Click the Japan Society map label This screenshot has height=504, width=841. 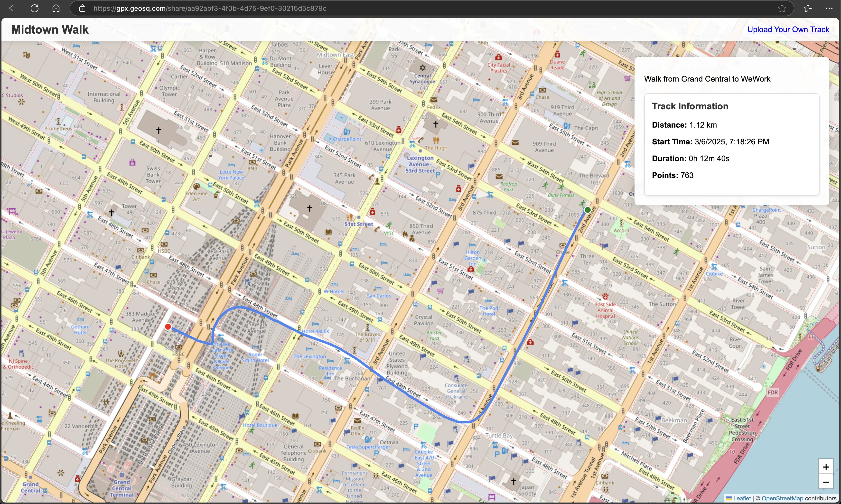pos(527,490)
